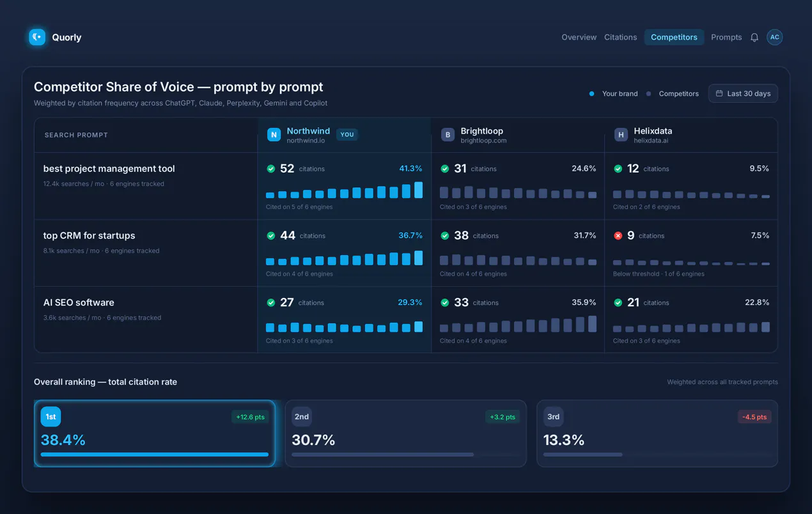This screenshot has width=812, height=514.
Task: Click the Search Prompt column header
Action: (76, 135)
